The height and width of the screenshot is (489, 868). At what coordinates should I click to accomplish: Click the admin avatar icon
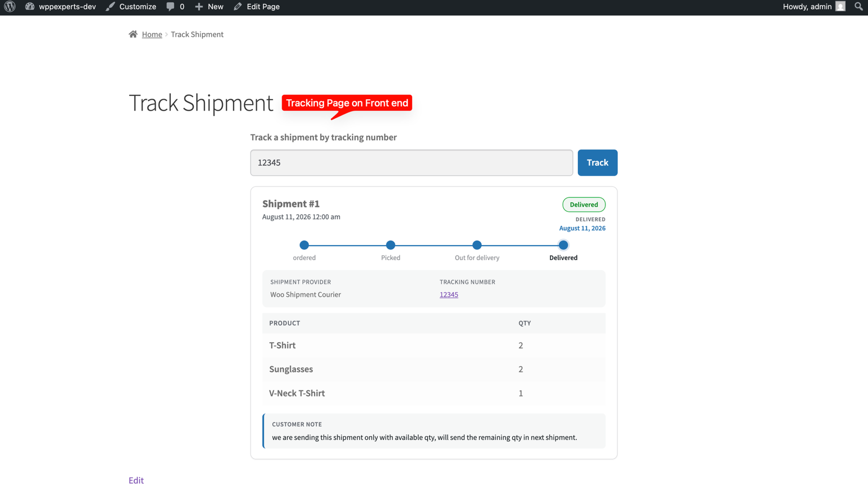point(840,7)
